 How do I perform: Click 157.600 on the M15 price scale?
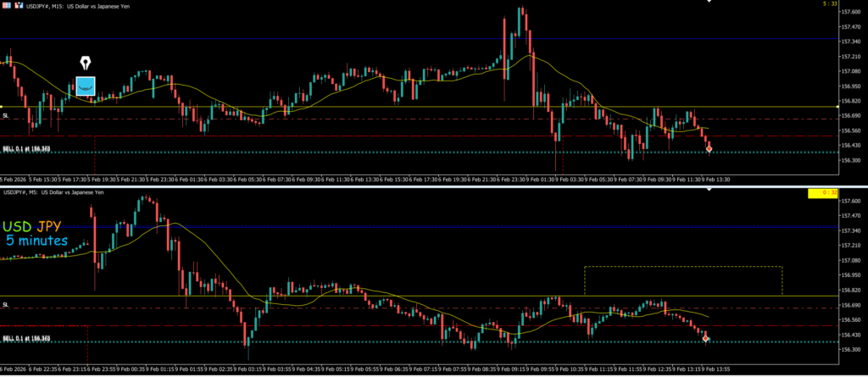pyautogui.click(x=850, y=12)
